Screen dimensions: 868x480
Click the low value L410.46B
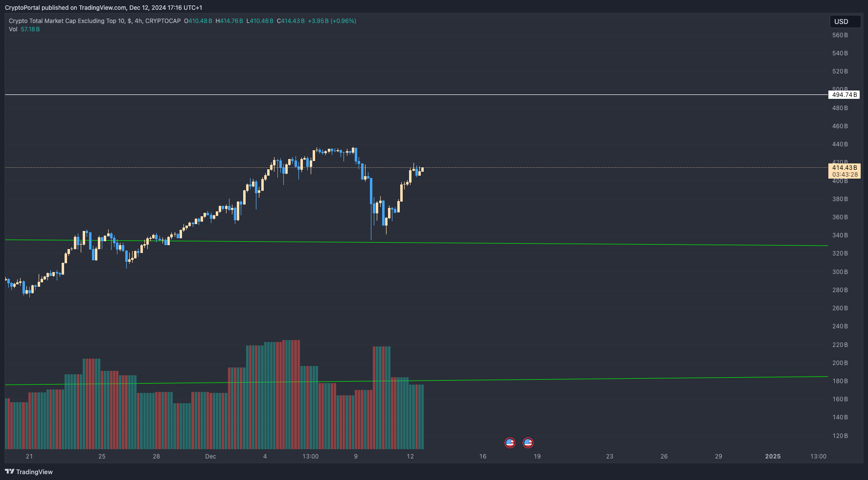pos(260,21)
